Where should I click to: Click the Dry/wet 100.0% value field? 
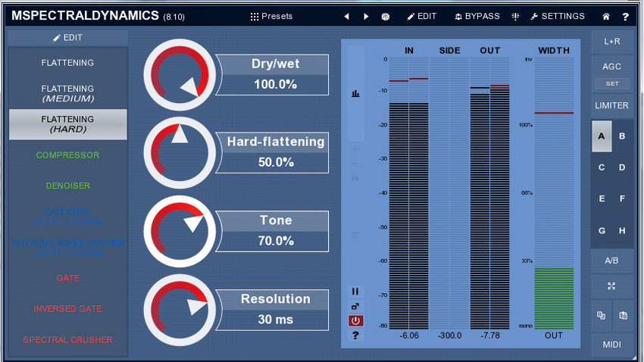click(x=275, y=85)
